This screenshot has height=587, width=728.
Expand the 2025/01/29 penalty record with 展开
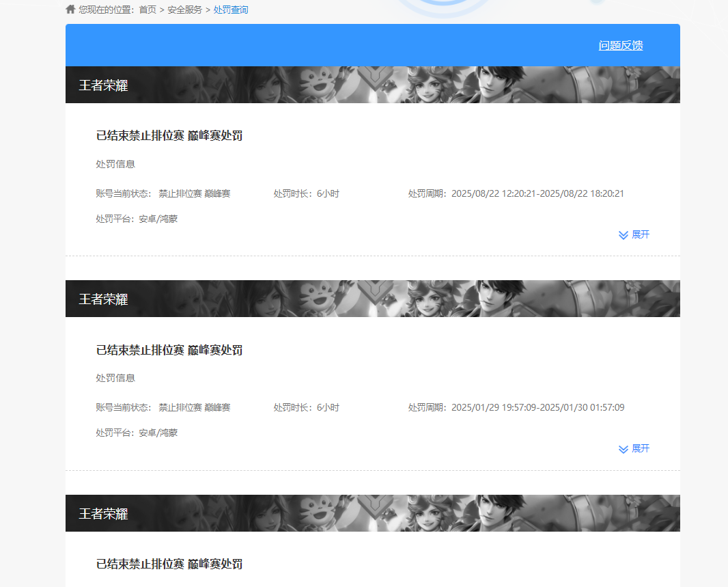pyautogui.click(x=634, y=448)
